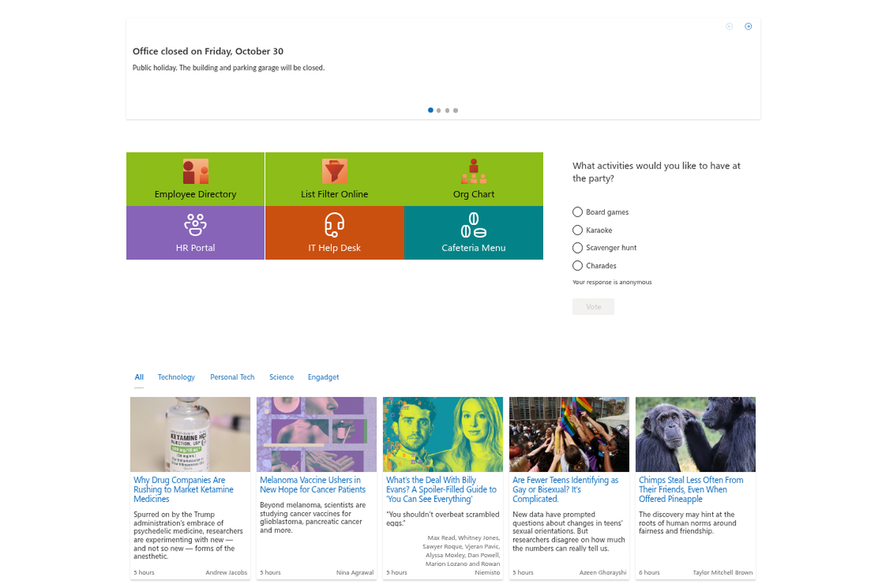882x588 pixels.
Task: Click the Vote button
Action: [x=593, y=306]
